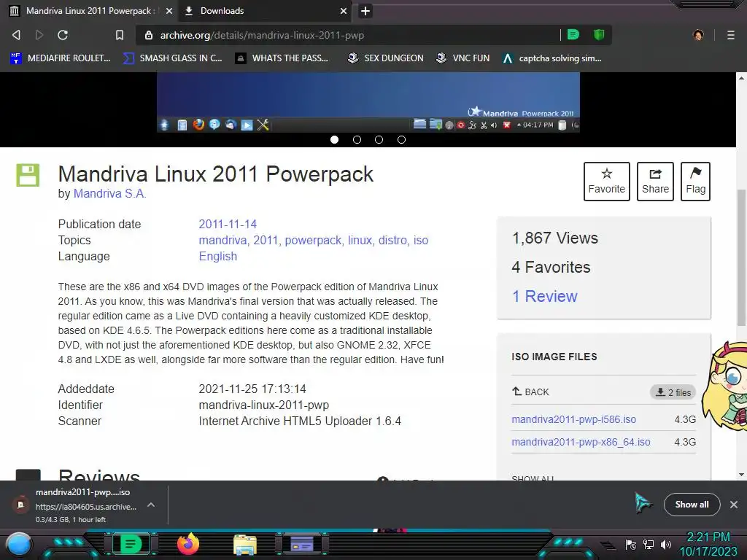
Task: Download mandriva2011-pwp-x86_64.iso
Action: 581,442
